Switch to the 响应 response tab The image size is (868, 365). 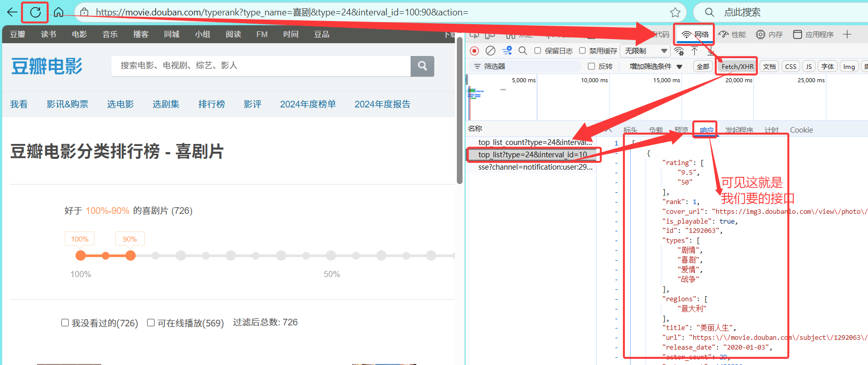click(707, 130)
